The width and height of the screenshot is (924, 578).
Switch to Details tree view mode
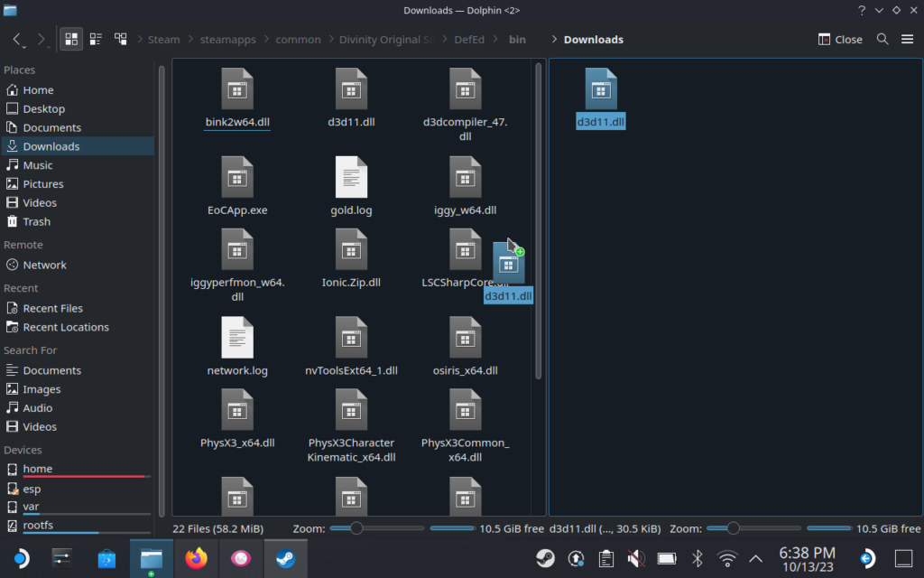[x=121, y=40]
